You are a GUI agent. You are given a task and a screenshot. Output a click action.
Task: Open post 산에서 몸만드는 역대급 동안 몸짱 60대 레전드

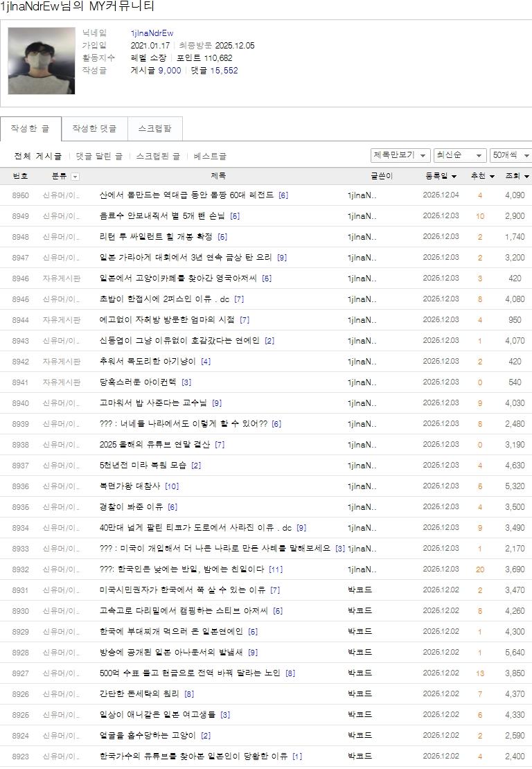[x=186, y=195]
